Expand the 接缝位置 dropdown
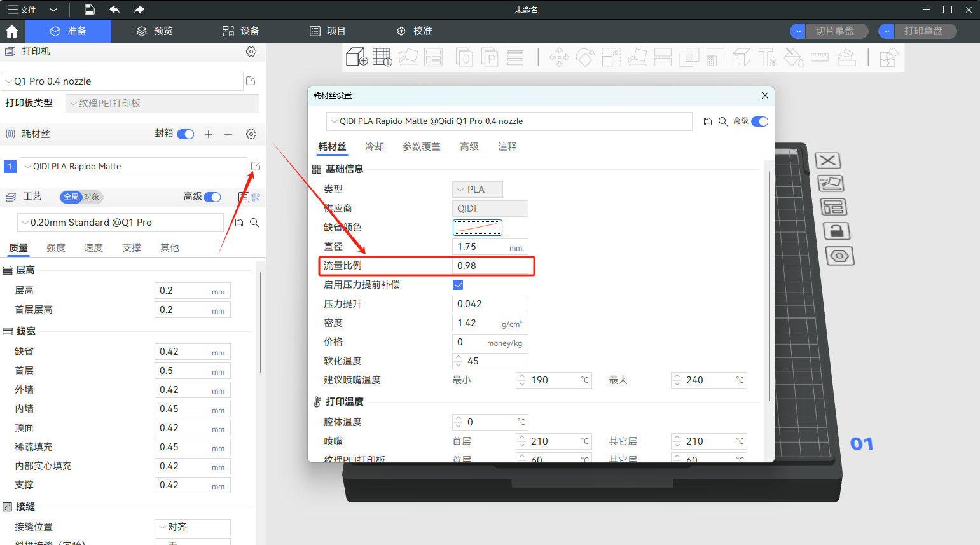The image size is (980, 545). (x=192, y=527)
